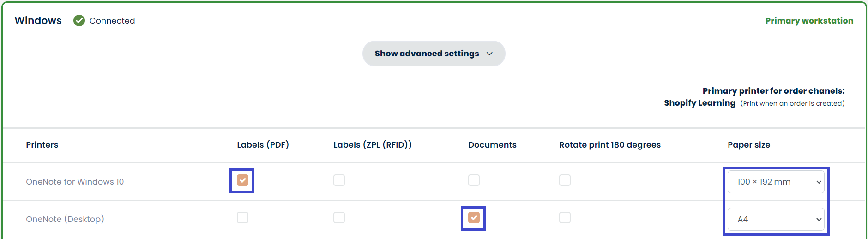Select the OneNote for Windows 10 printer row
This screenshot has height=239, width=868.
coord(75,182)
